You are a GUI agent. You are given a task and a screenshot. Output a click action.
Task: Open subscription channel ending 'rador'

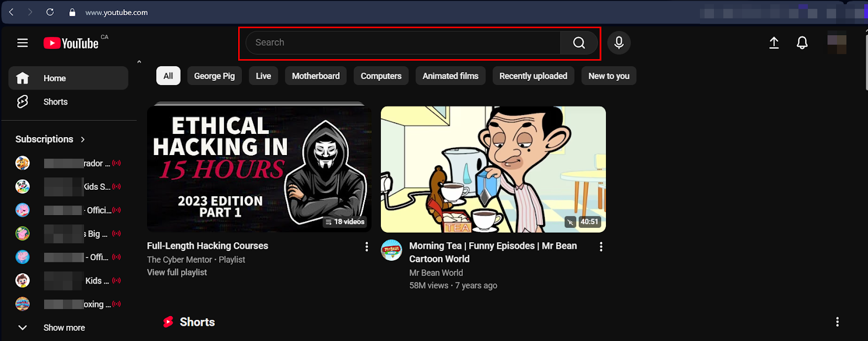click(68, 163)
